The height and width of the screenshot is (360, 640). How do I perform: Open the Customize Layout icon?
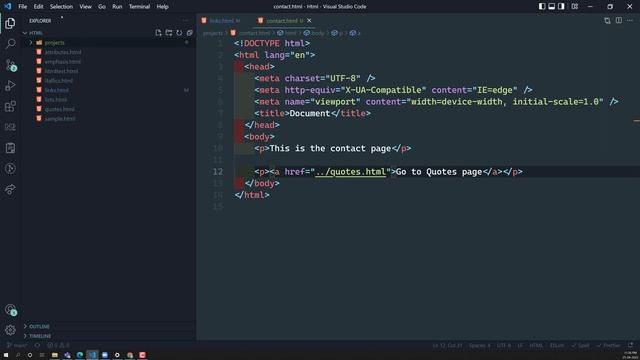(x=575, y=7)
